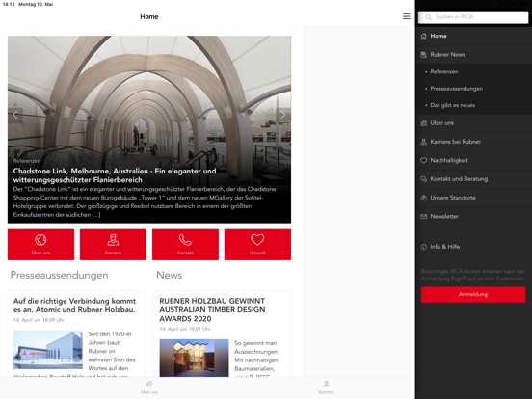Open Kontakt und Beratung menu item
This screenshot has width=532, height=399.
point(473,179)
